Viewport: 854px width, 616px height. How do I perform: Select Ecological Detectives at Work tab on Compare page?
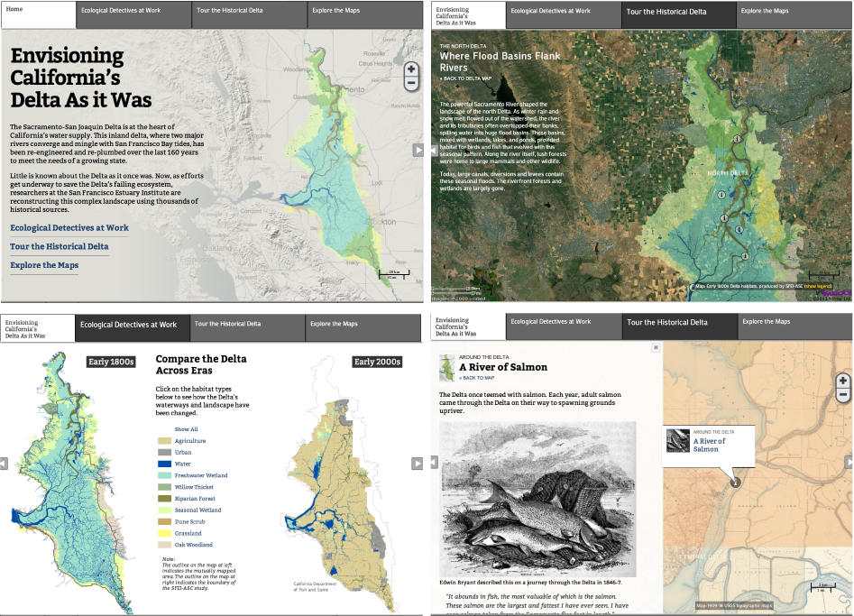(x=133, y=328)
